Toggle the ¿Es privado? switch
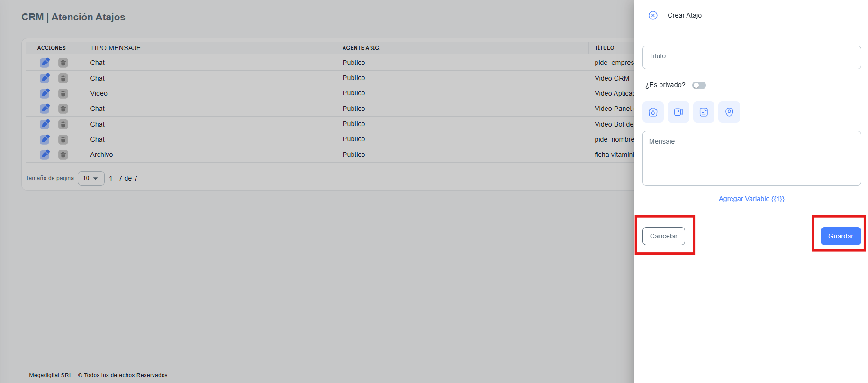Image resolution: width=868 pixels, height=383 pixels. pos(699,85)
